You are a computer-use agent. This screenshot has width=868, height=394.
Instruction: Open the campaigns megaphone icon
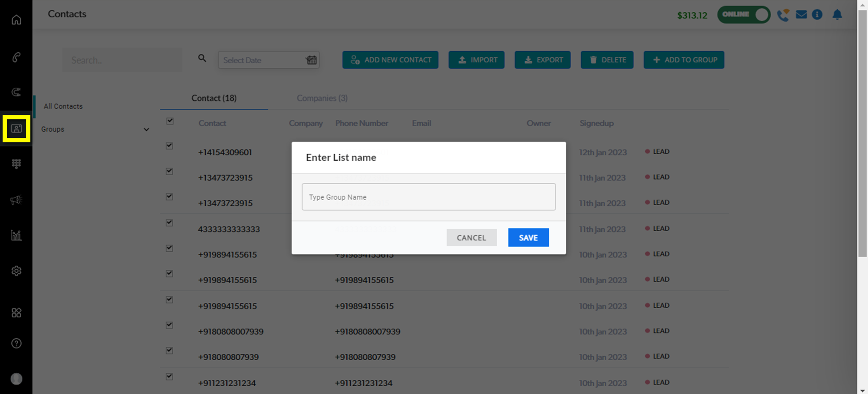point(16,200)
